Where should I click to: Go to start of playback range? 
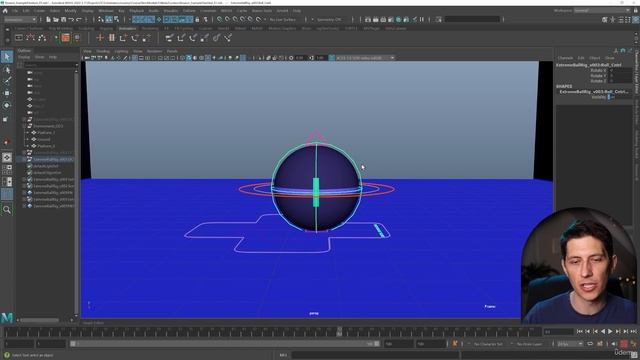pos(580,331)
